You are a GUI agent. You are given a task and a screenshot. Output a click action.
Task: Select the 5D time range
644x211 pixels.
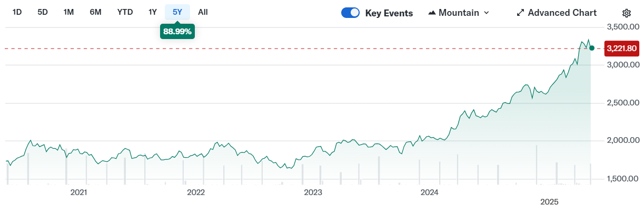point(43,12)
